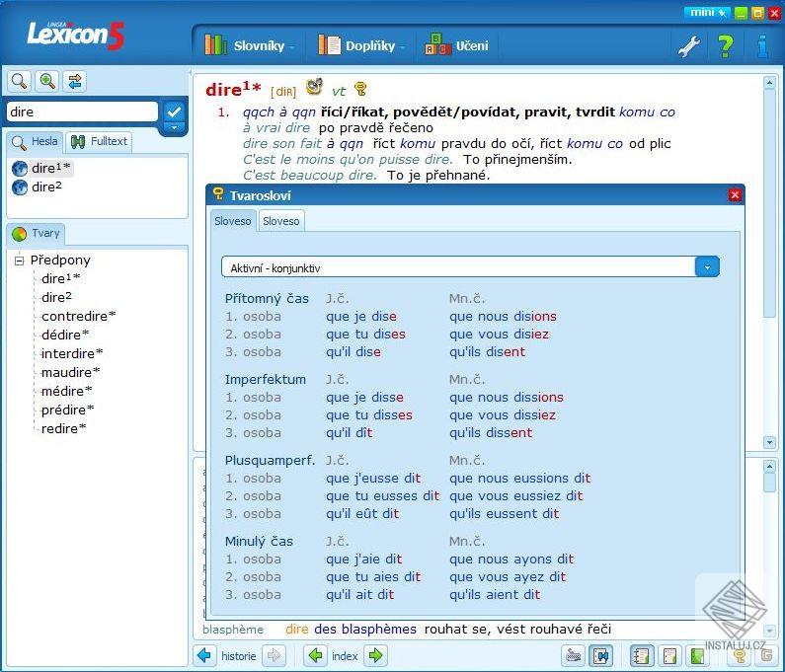Viewport: 785px width, 672px height.
Task: Open the Slovníky menu
Action: click(249, 45)
